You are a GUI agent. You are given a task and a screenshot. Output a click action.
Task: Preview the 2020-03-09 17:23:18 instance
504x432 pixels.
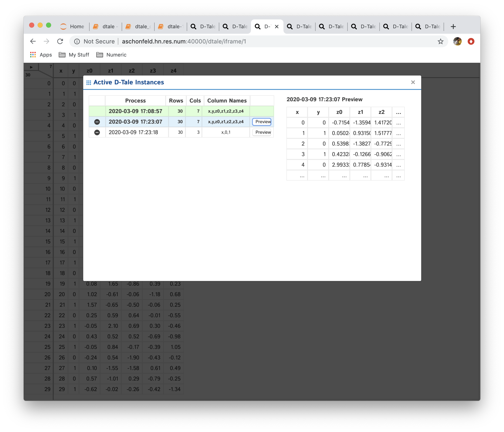click(x=262, y=132)
